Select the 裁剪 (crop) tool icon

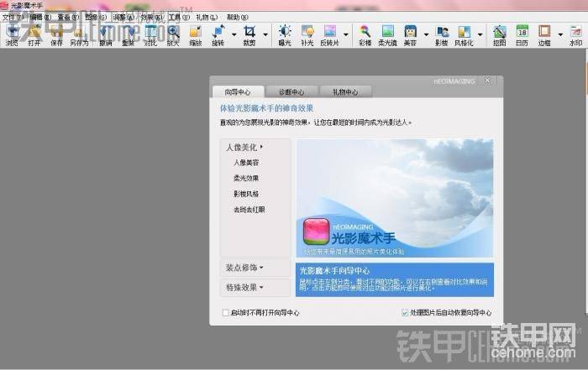click(x=249, y=35)
